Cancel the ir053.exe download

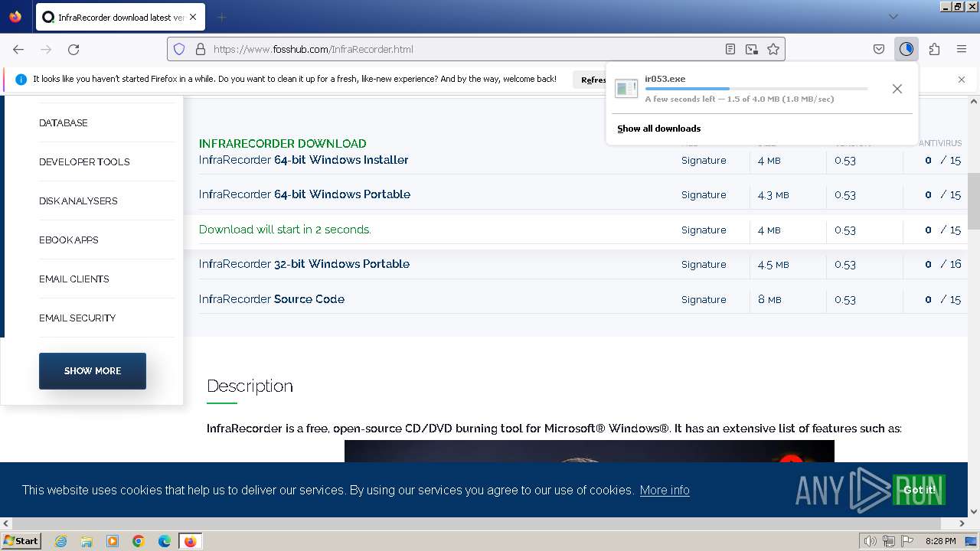897,89
